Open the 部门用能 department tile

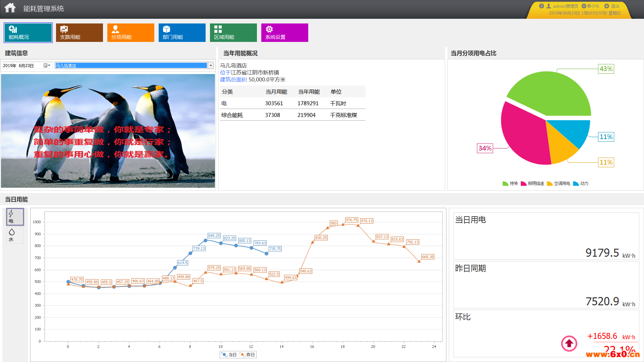tap(182, 33)
